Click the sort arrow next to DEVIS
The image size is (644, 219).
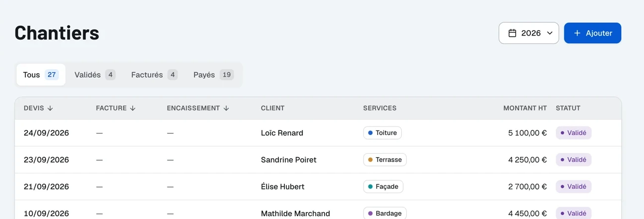[50, 108]
